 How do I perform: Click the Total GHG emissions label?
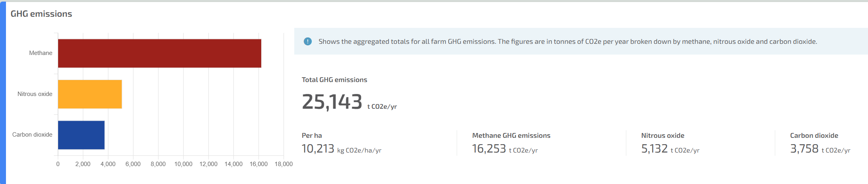coord(334,80)
